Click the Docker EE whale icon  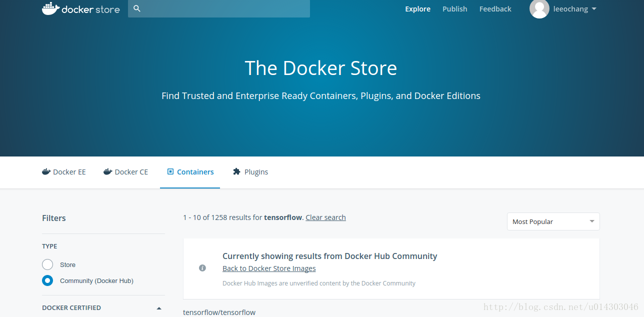pyautogui.click(x=46, y=171)
